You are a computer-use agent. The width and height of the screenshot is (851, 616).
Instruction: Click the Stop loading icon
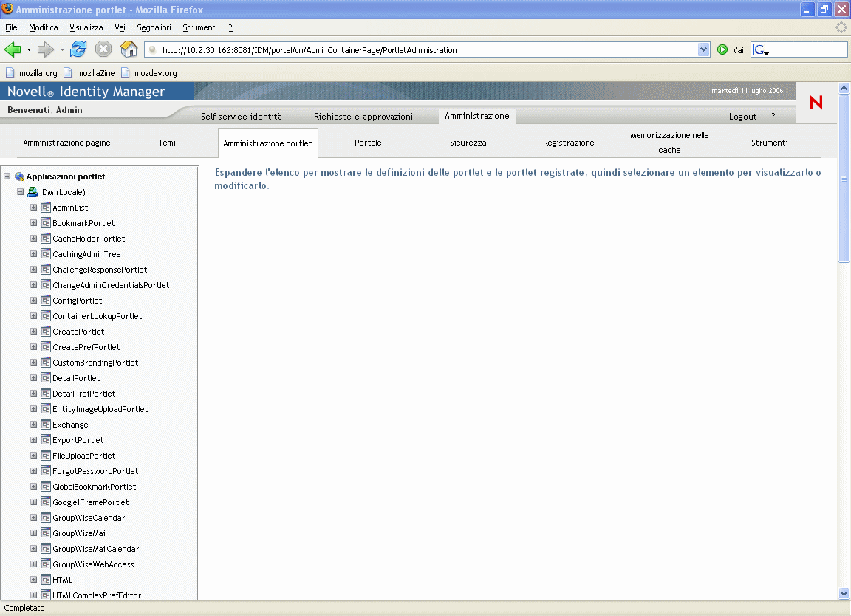click(x=103, y=49)
